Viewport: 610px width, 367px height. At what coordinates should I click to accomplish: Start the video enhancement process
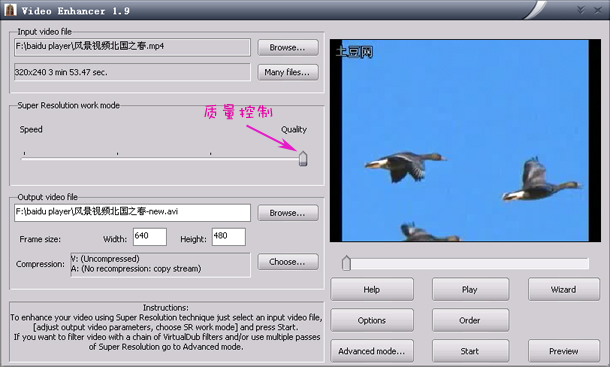click(470, 351)
